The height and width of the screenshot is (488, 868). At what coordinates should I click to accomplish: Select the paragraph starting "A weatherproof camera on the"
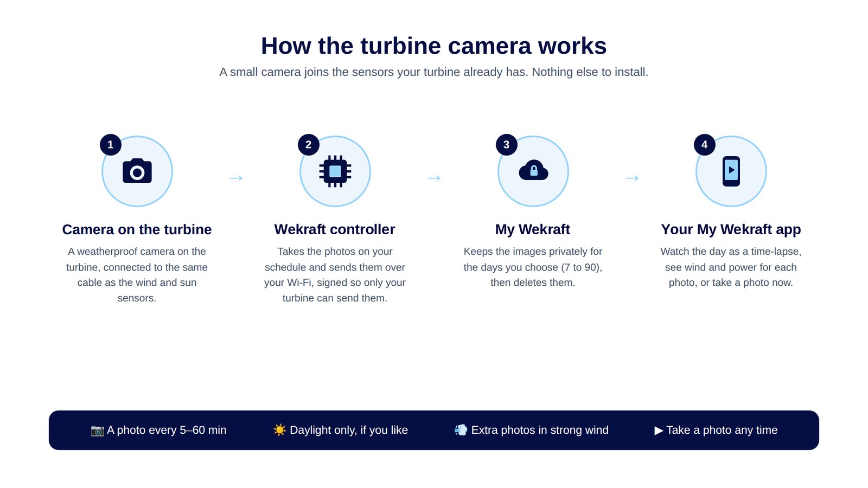137,275
